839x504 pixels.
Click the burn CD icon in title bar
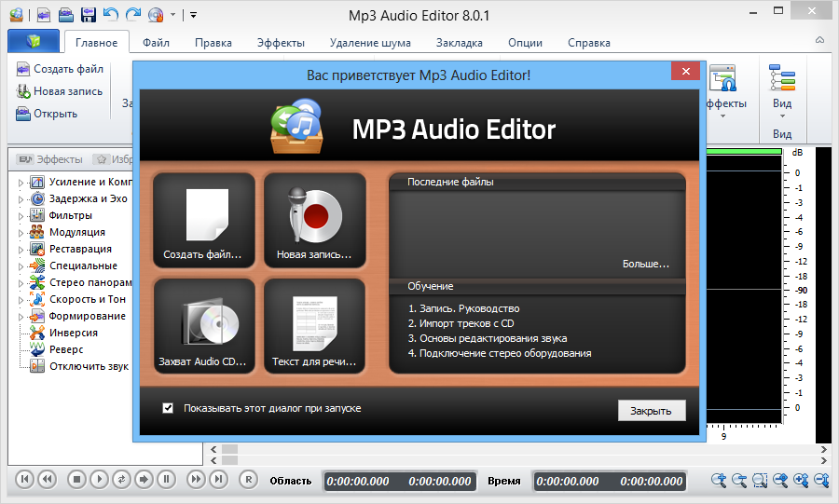point(156,15)
